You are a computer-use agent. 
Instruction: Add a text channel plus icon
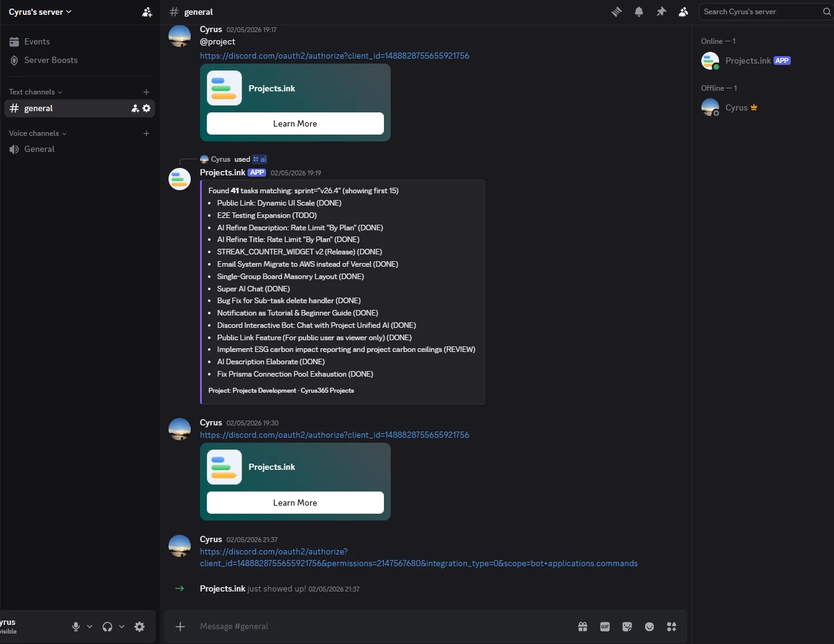pyautogui.click(x=146, y=92)
